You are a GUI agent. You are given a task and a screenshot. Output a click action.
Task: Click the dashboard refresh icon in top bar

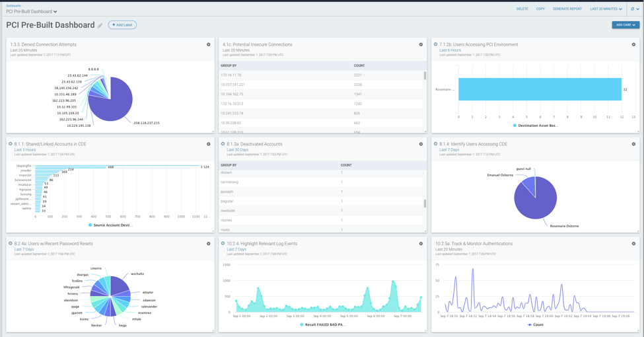click(x=632, y=9)
